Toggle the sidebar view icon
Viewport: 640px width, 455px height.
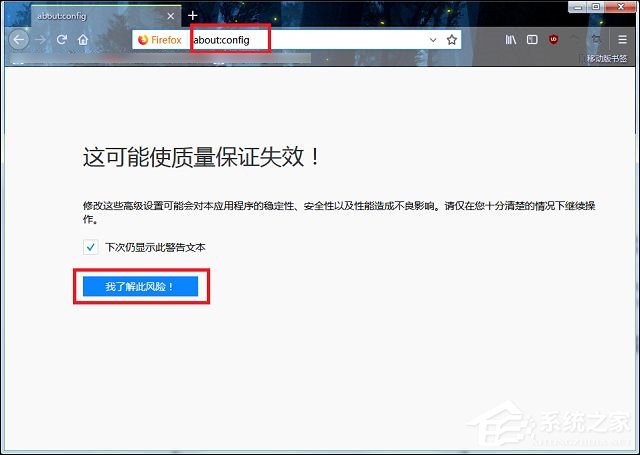[x=532, y=40]
